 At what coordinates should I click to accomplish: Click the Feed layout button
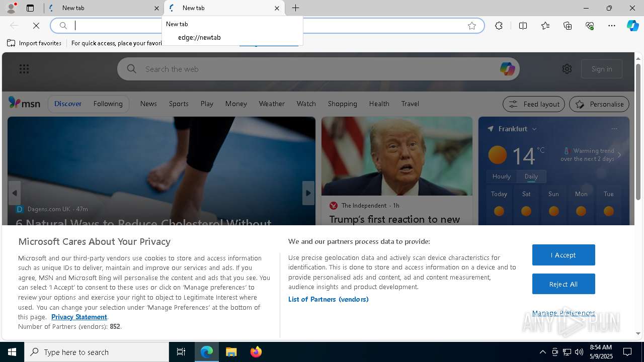click(534, 104)
